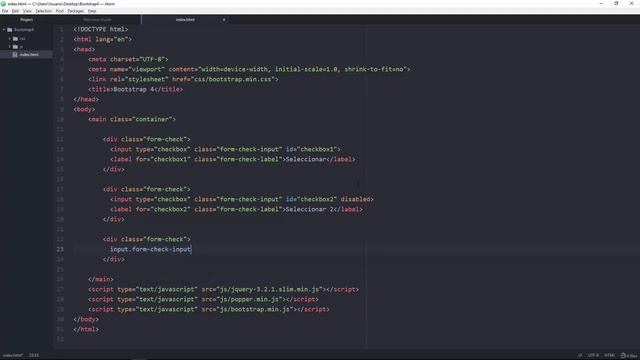Click the main class container line
The image size is (640, 360).
[x=132, y=119]
